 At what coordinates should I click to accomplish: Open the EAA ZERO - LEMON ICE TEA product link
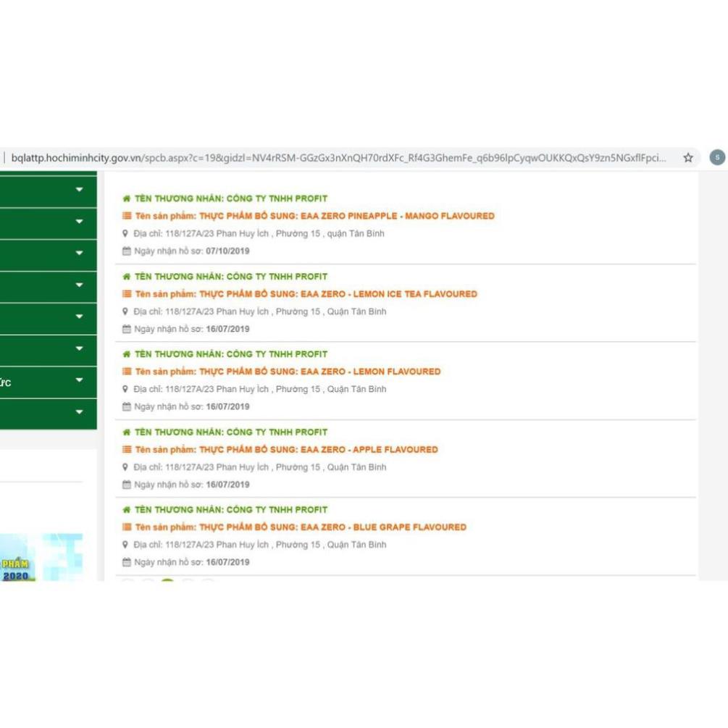coord(338,294)
